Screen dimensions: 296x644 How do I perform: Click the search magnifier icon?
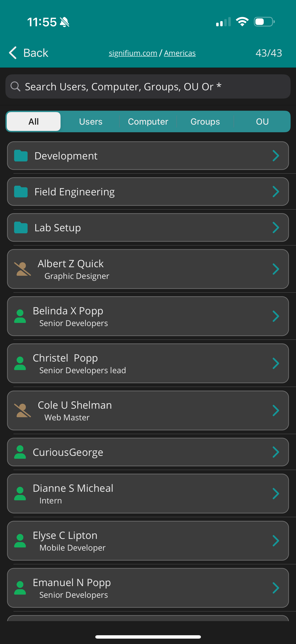(15, 86)
